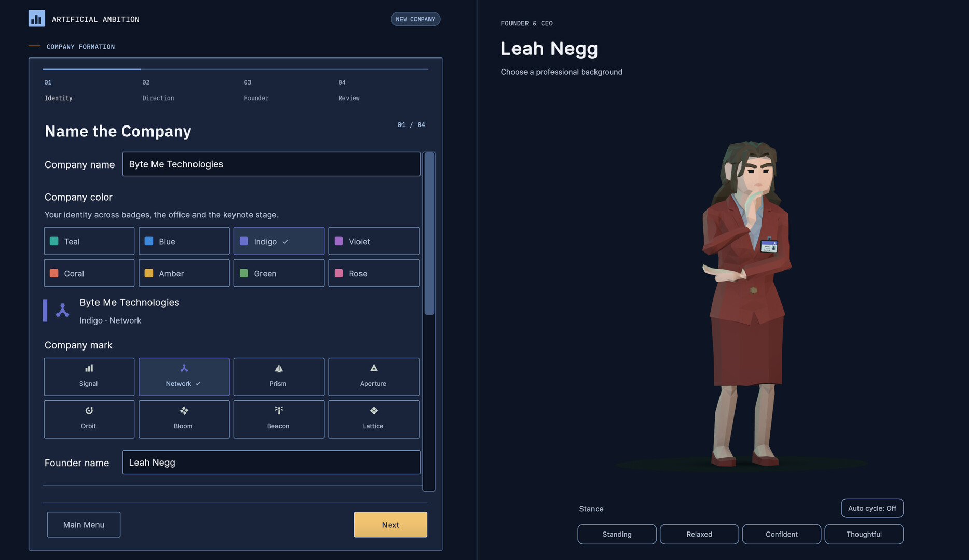Click the Company name input field
The height and width of the screenshot is (560, 969).
click(x=271, y=164)
